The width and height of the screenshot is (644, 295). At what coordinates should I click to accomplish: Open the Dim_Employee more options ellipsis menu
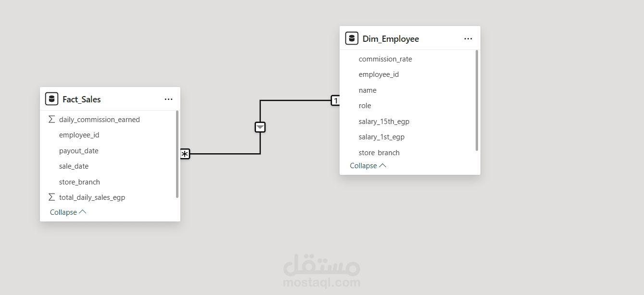coord(468,38)
